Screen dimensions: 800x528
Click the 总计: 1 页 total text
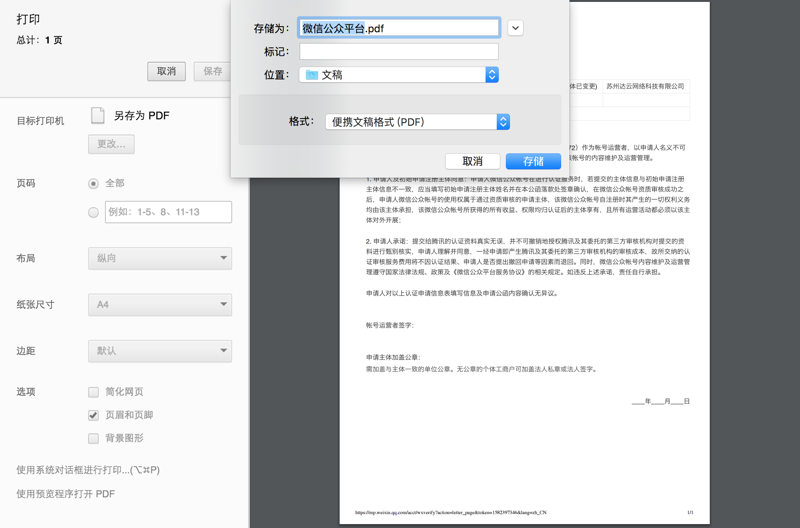tap(39, 40)
